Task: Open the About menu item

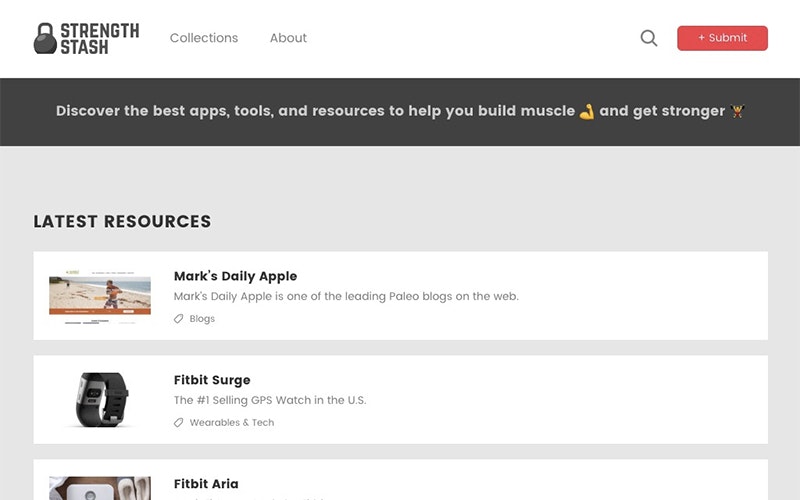Action: click(x=288, y=38)
